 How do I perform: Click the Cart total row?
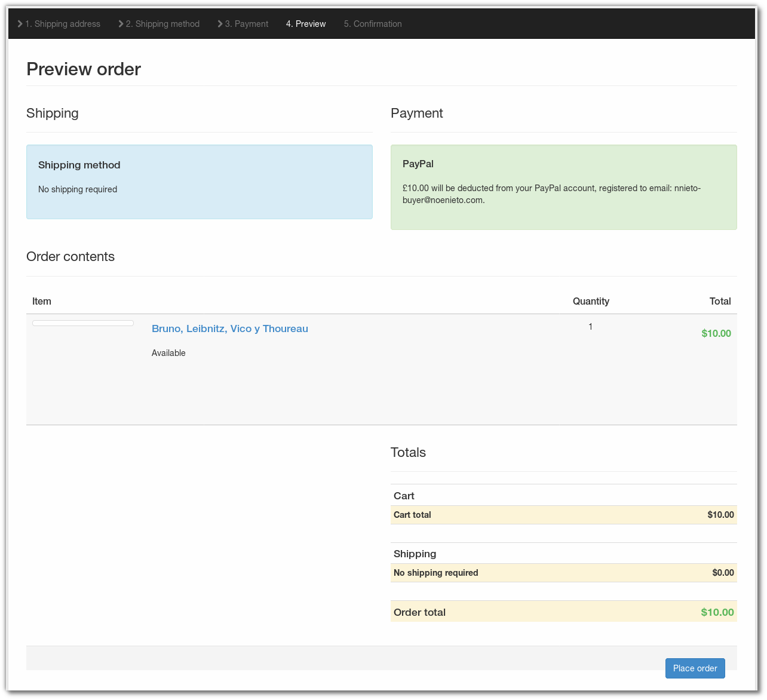pos(563,515)
